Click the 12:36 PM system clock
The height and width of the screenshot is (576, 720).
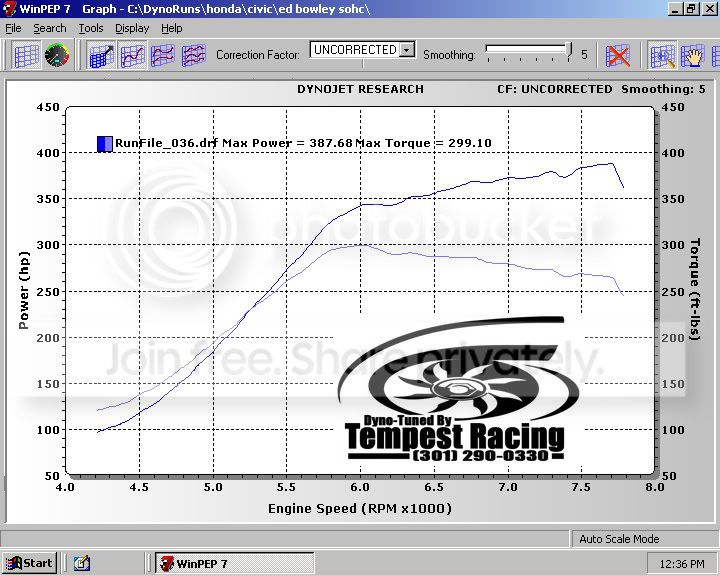[681, 564]
